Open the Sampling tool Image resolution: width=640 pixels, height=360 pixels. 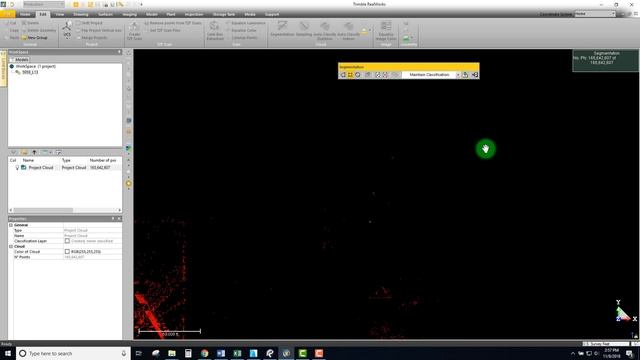[304, 29]
